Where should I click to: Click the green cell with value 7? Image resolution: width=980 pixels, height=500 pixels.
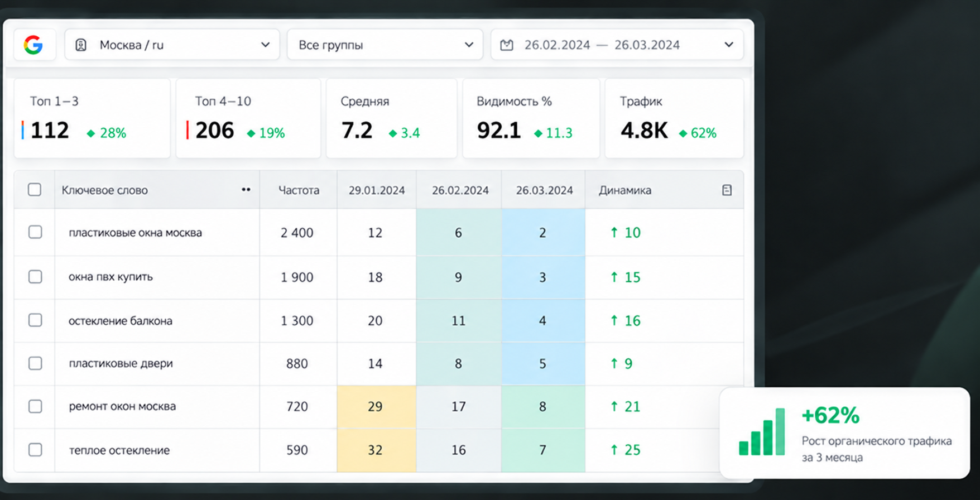click(x=543, y=450)
